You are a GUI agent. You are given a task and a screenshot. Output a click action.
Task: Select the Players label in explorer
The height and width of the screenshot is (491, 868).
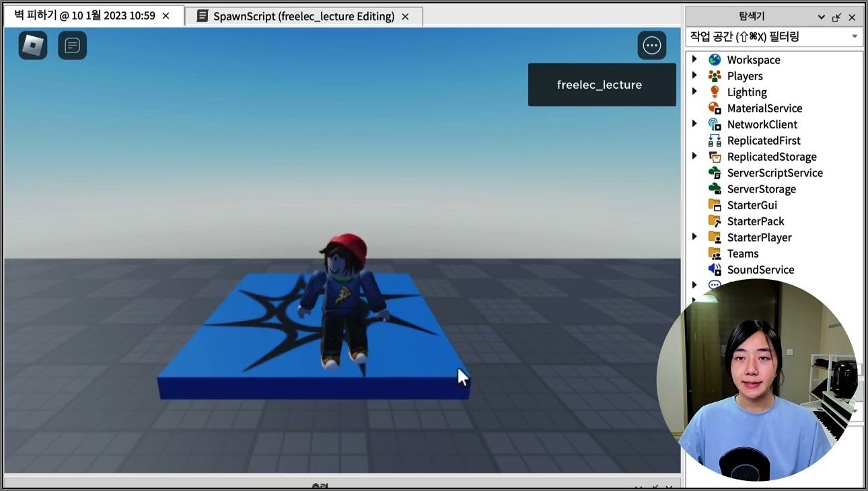745,76
